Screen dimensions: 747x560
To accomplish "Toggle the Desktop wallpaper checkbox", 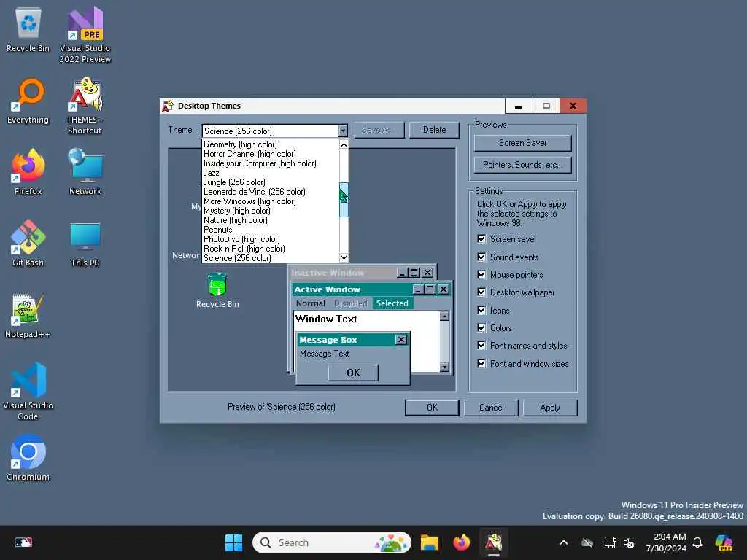I will pyautogui.click(x=481, y=292).
